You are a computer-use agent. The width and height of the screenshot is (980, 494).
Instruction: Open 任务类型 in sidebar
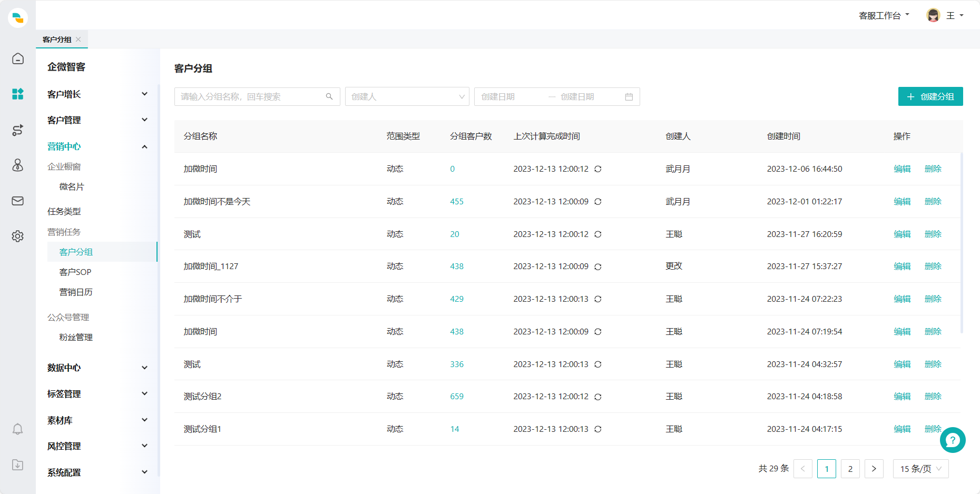pyautogui.click(x=64, y=212)
